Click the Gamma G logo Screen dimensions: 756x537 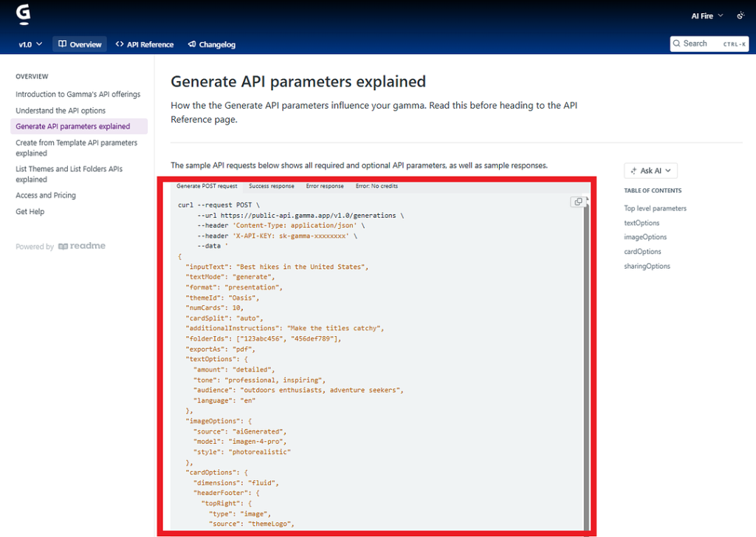(23, 14)
